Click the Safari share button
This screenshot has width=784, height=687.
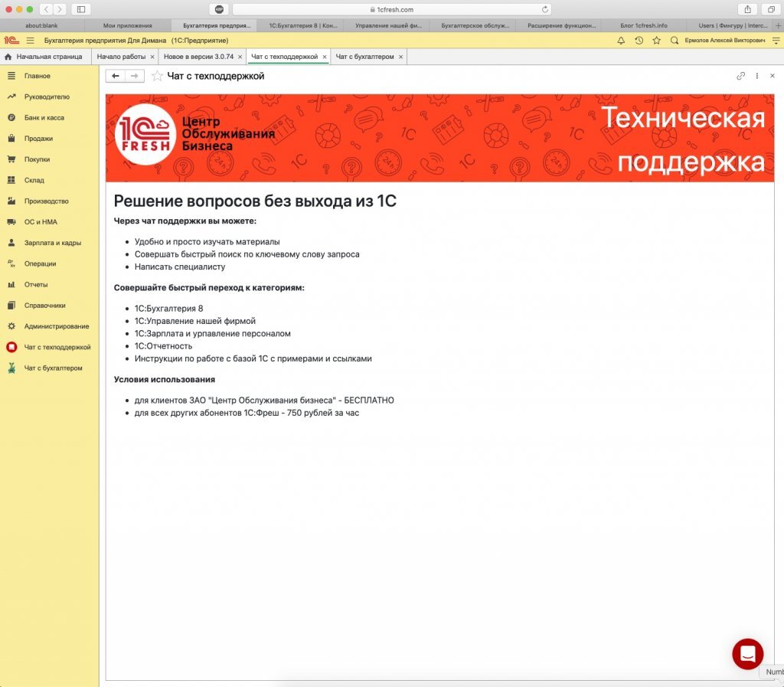pos(747,9)
